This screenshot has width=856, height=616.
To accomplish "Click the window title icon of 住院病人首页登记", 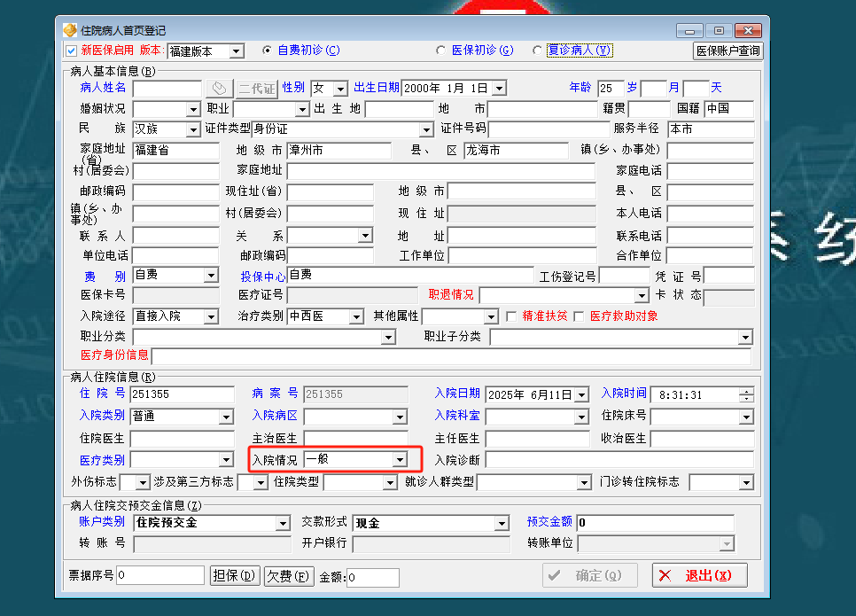I will 70,30.
